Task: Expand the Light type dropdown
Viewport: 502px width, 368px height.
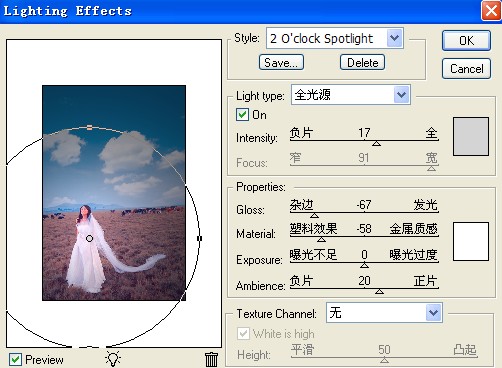Action: coord(401,95)
